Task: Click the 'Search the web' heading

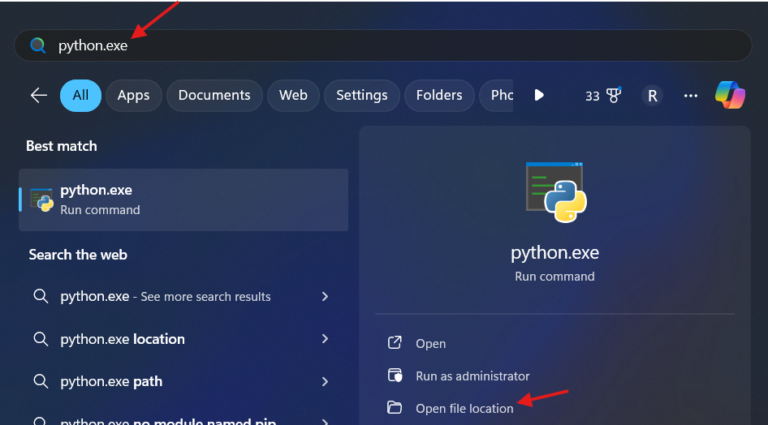Action: coord(78,255)
